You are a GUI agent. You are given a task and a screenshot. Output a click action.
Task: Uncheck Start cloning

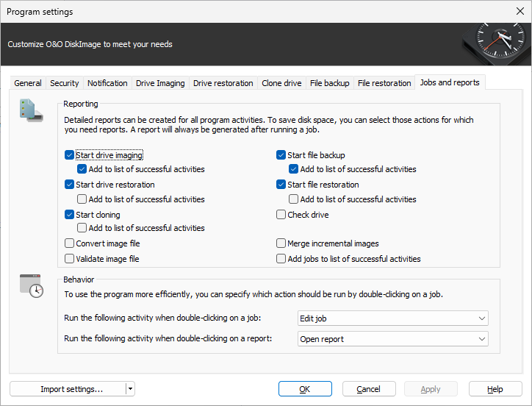click(x=69, y=215)
